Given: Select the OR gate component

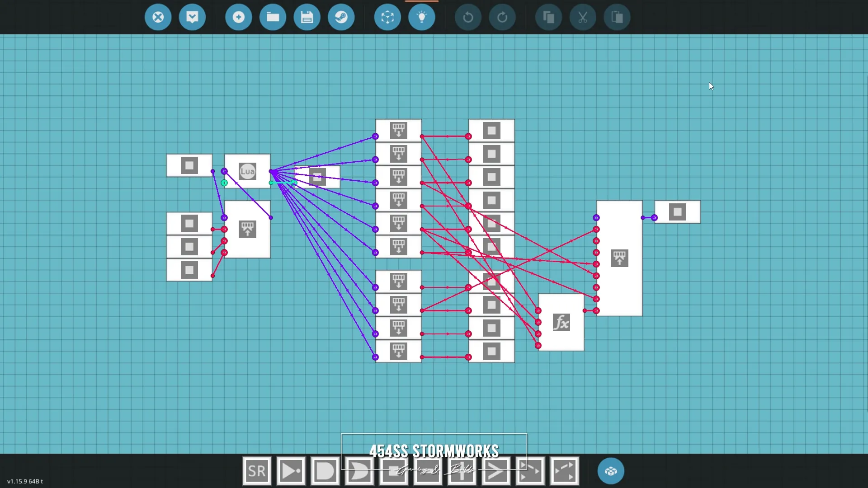Looking at the screenshot, I should click(x=360, y=471).
